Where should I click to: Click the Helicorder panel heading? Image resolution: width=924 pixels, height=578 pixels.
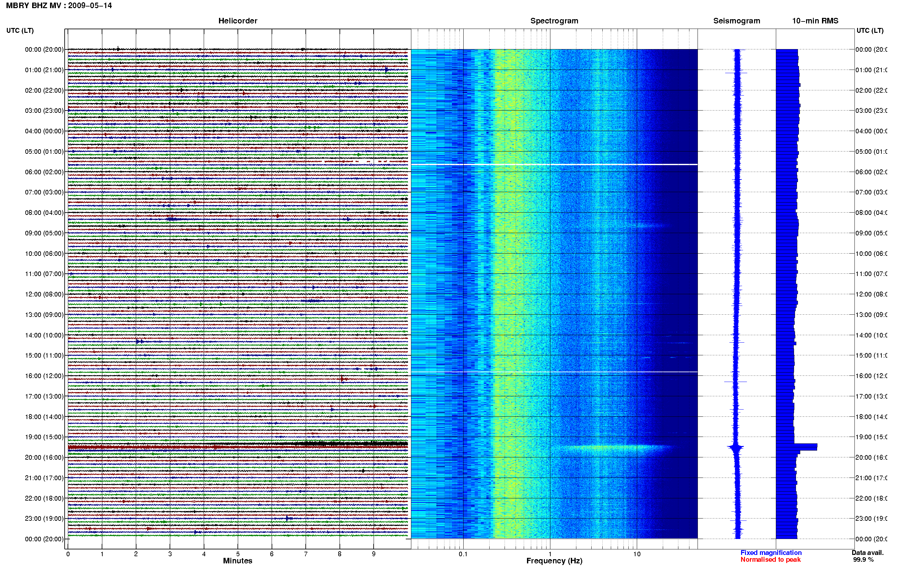pos(237,21)
